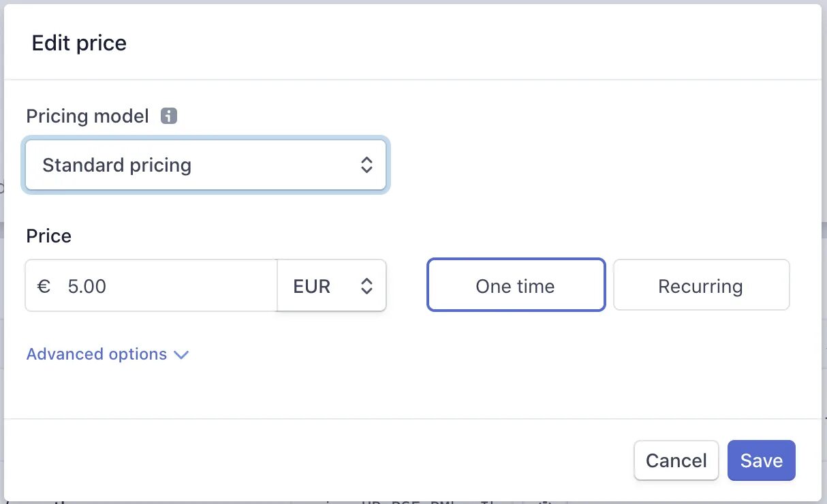The width and height of the screenshot is (827, 504).
Task: Open the EUR currency dropdown
Action: click(332, 285)
